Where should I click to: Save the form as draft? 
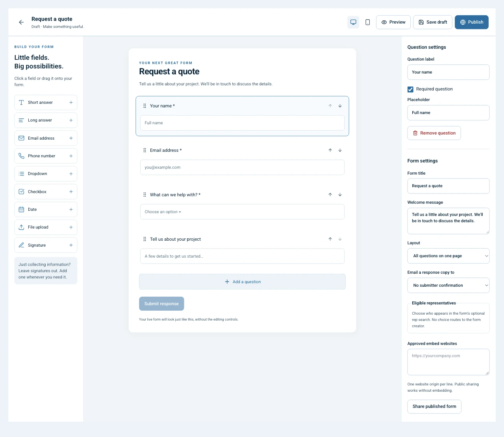(433, 22)
